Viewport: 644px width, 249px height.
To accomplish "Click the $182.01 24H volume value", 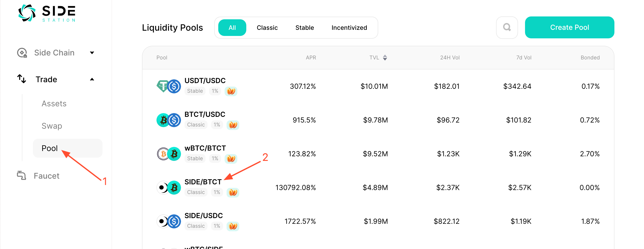I will (x=447, y=86).
